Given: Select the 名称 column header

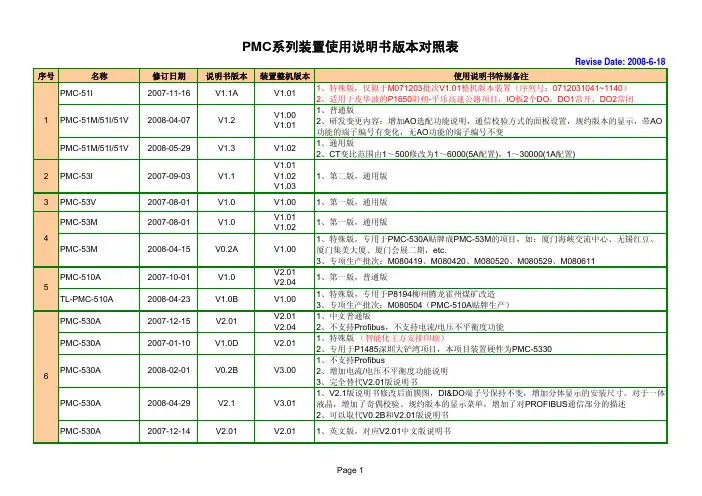Looking at the screenshot, I should point(100,76).
